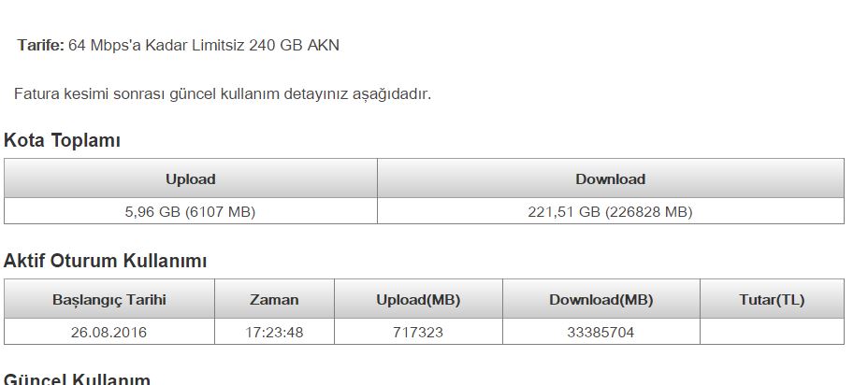Screen dimensions: 868x385
Task: Click the Güncel Kullanım heading
Action: (x=78, y=379)
